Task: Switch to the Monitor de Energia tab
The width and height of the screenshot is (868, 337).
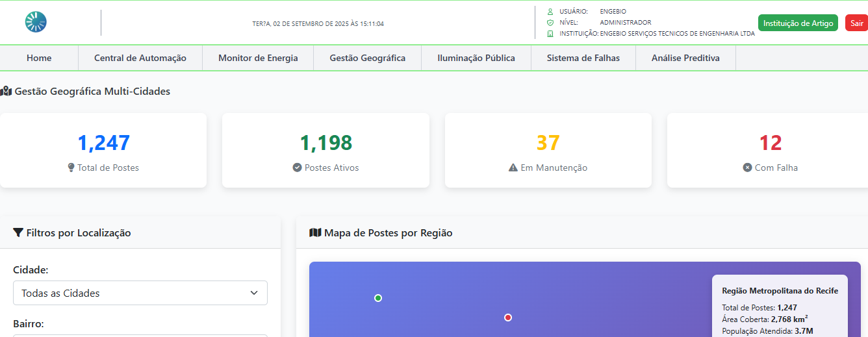Action: pos(258,58)
